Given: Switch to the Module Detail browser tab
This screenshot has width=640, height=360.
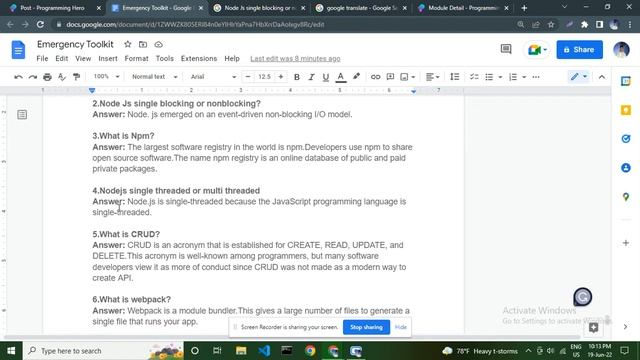Looking at the screenshot, I should pyautogui.click(x=464, y=8).
